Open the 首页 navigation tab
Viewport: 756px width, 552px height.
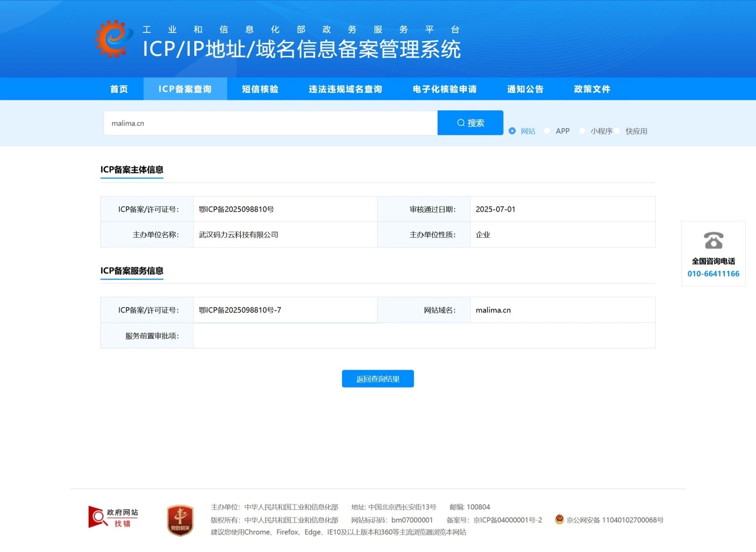tap(119, 89)
